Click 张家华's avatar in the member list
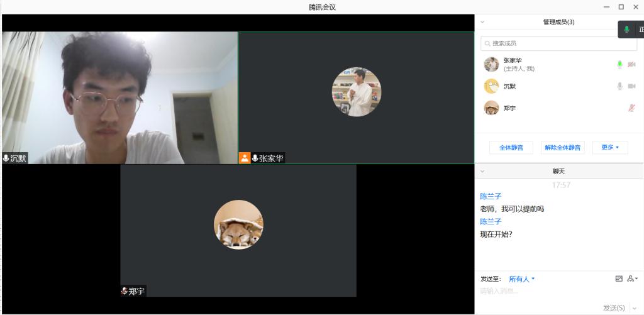This screenshot has width=644, height=315. click(x=491, y=65)
